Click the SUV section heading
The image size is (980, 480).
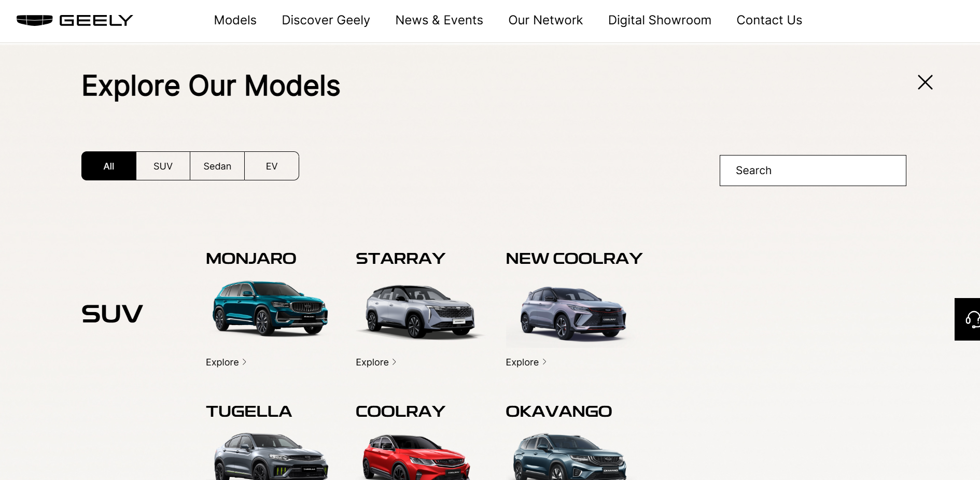click(x=112, y=314)
